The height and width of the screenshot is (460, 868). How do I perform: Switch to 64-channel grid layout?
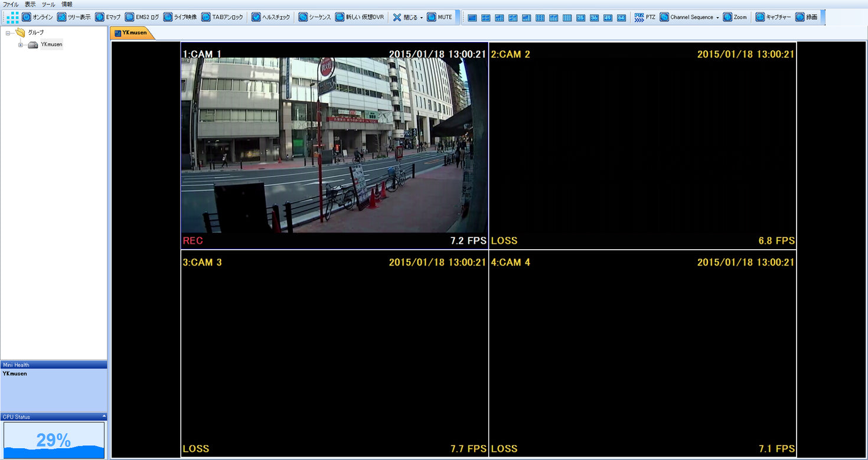[621, 18]
